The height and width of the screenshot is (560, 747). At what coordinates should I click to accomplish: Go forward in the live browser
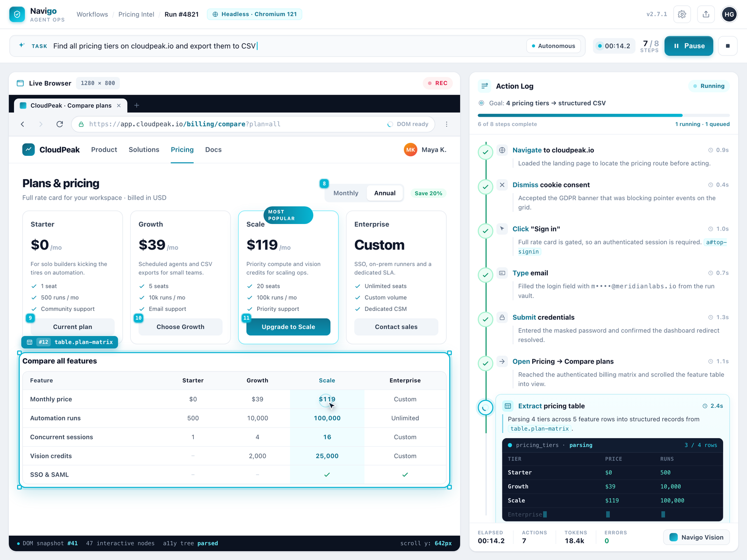[x=41, y=124]
